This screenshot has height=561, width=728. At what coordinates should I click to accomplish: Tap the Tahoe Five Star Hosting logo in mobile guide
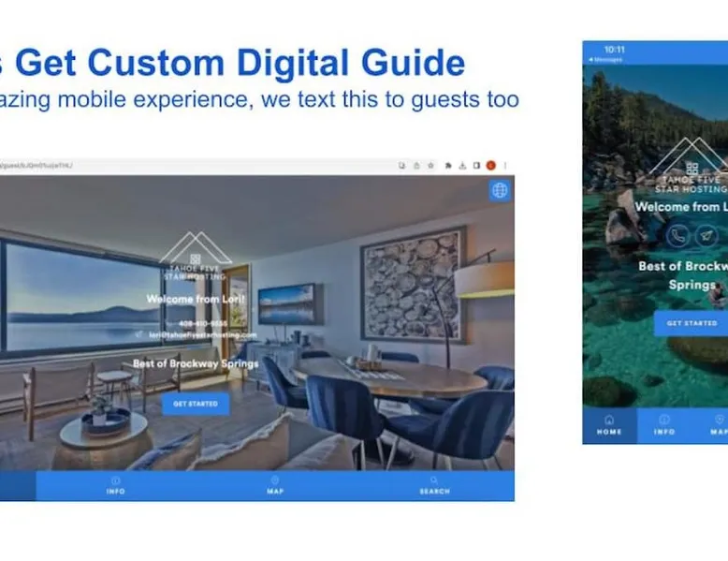point(690,166)
